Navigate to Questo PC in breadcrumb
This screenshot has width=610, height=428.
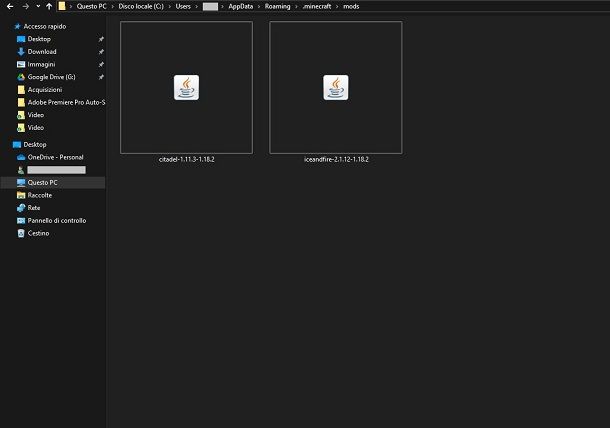(x=91, y=7)
